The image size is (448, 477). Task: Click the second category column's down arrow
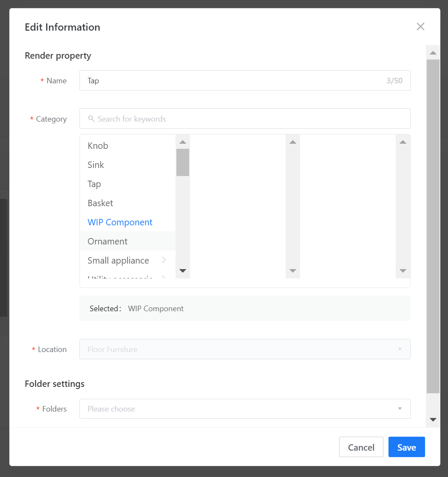tap(292, 271)
